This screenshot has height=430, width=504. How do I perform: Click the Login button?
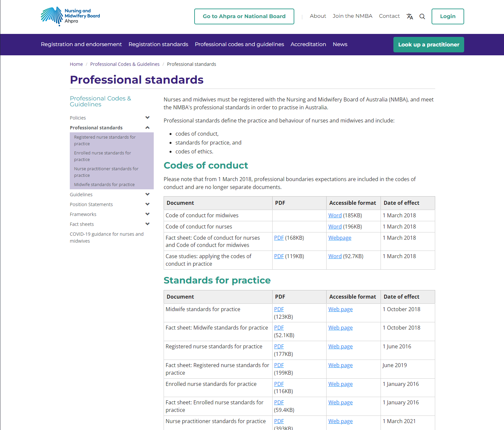click(x=447, y=16)
